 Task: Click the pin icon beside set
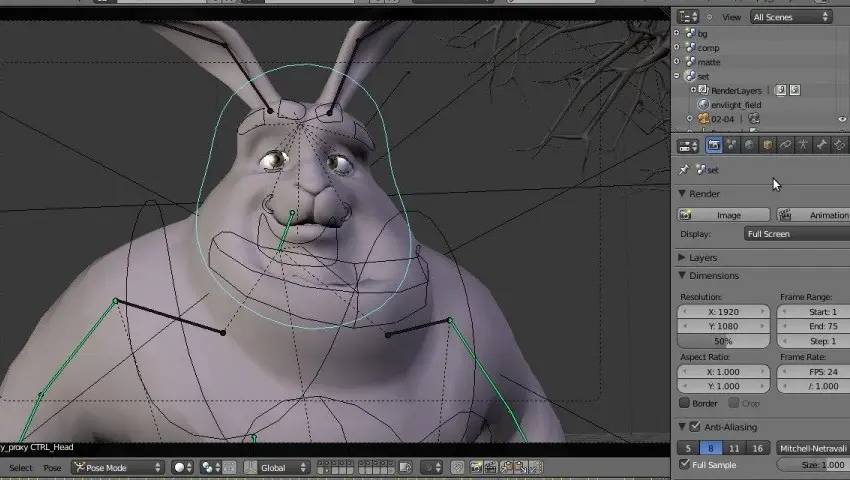684,170
